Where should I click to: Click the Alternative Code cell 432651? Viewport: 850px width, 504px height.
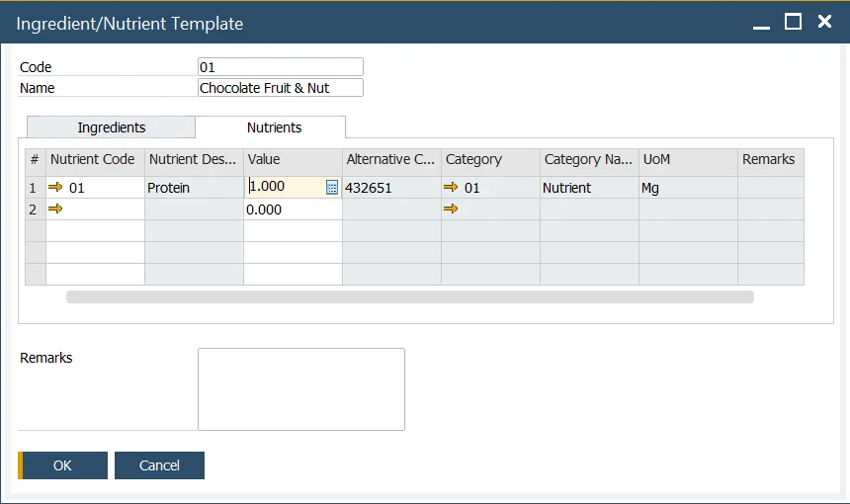391,188
